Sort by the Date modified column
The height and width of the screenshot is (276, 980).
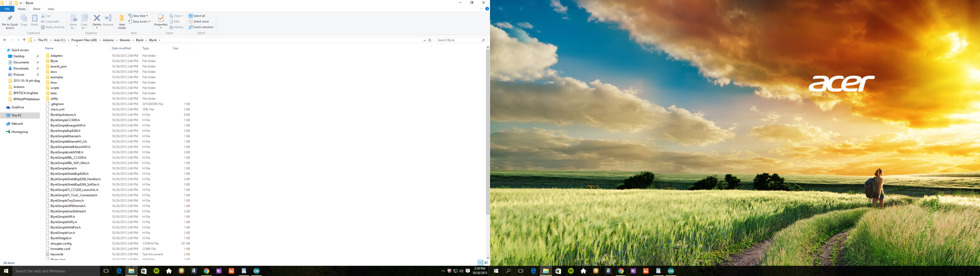point(125,49)
